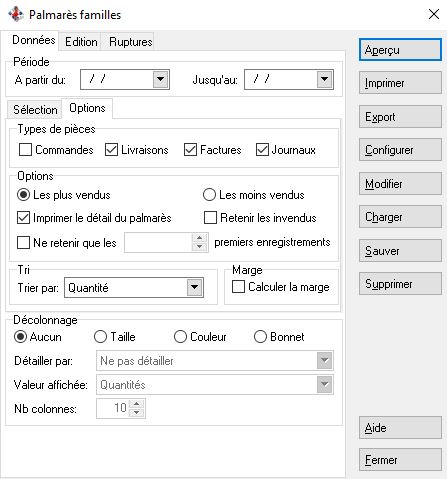Click the Palmarès familles app icon
447x479 pixels.
click(16, 14)
